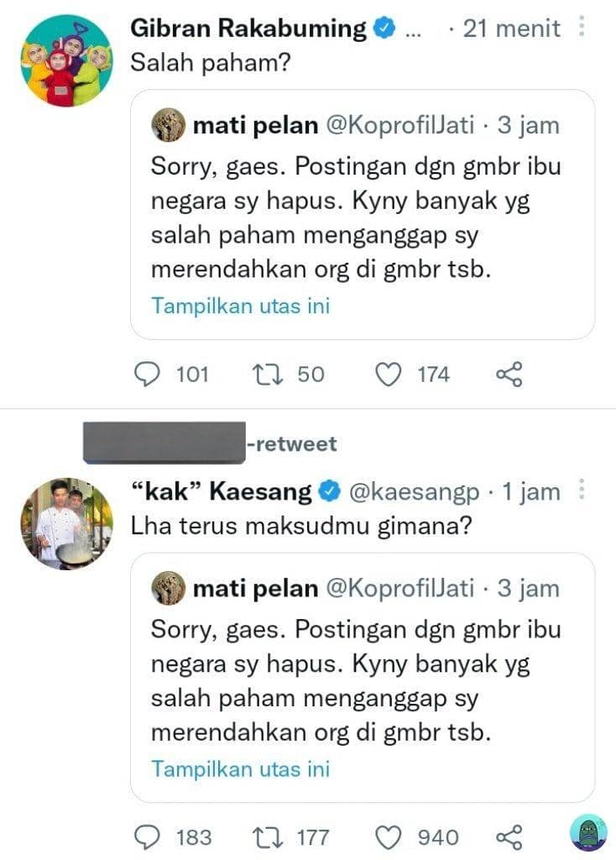
Task: Share Gibran Rakabuming's tweet
Action: coord(509,374)
